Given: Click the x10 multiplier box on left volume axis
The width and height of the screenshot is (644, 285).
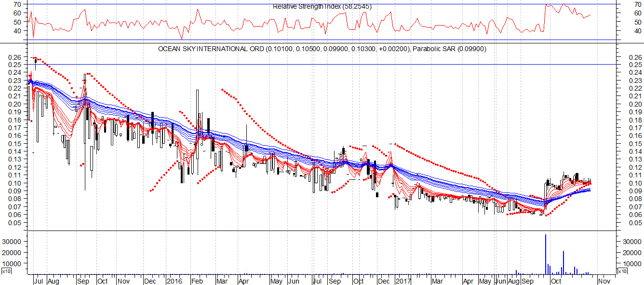Looking at the screenshot, I should [x=6, y=271].
